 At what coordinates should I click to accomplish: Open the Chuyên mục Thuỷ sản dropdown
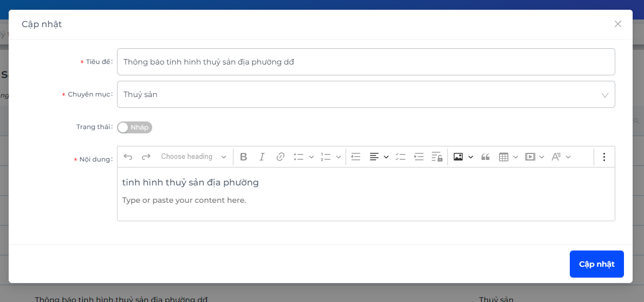[x=366, y=94]
